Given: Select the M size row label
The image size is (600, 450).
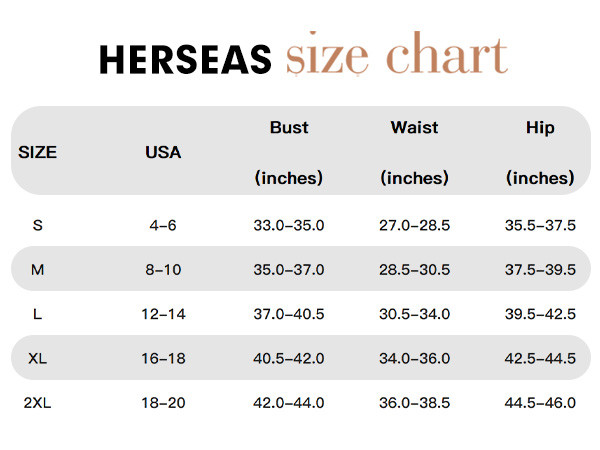Looking at the screenshot, I should [38, 270].
